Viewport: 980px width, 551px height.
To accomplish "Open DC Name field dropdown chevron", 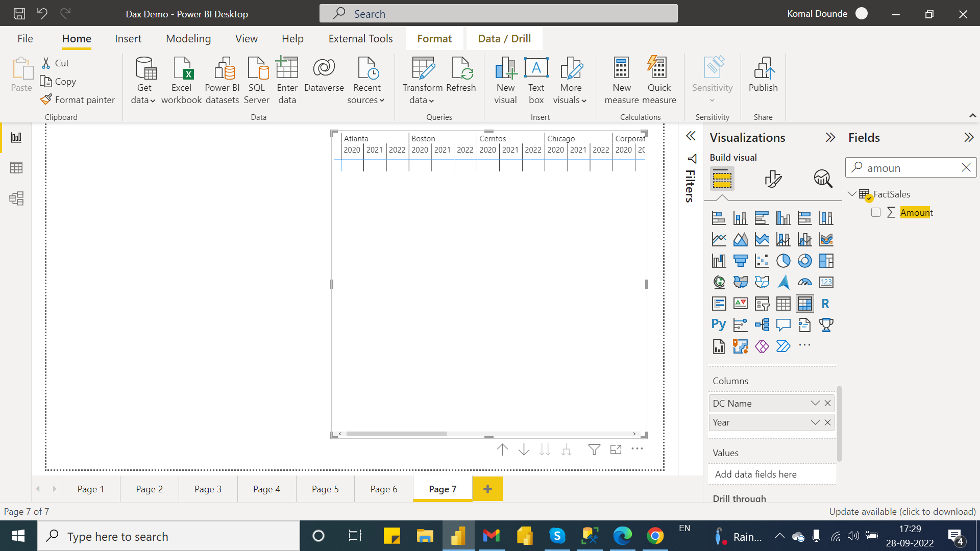I will point(815,404).
